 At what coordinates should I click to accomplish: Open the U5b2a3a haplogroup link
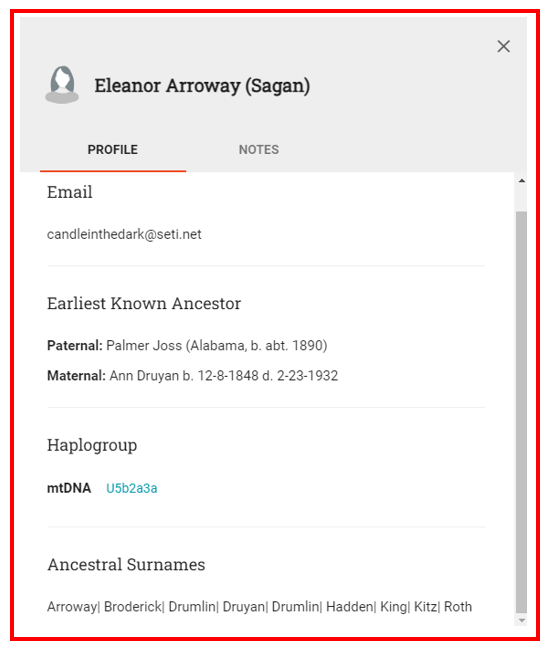131,488
